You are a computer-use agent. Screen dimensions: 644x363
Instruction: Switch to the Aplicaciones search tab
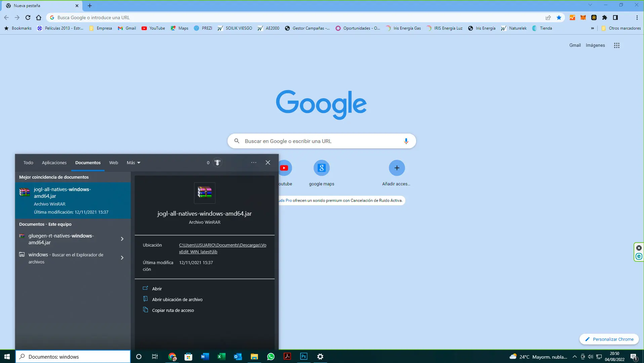pos(54,162)
